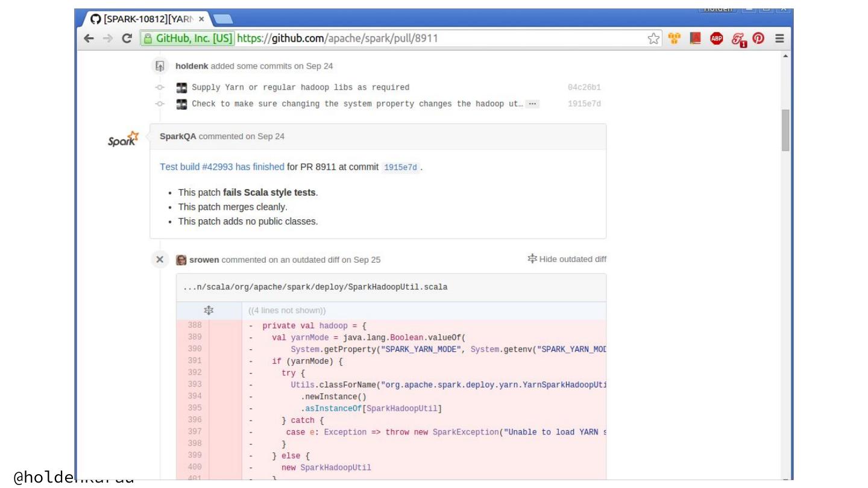Click the browser back arrow
868x488 pixels.
point(89,39)
